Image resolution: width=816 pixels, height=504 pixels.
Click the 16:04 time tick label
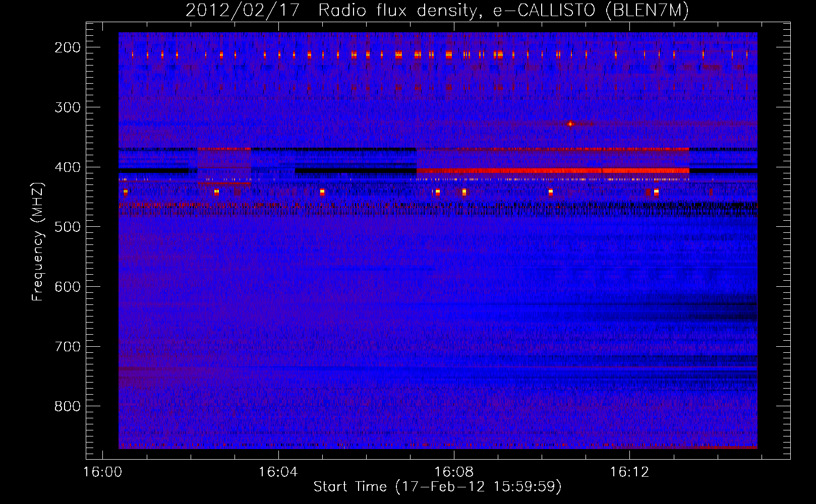[278, 472]
